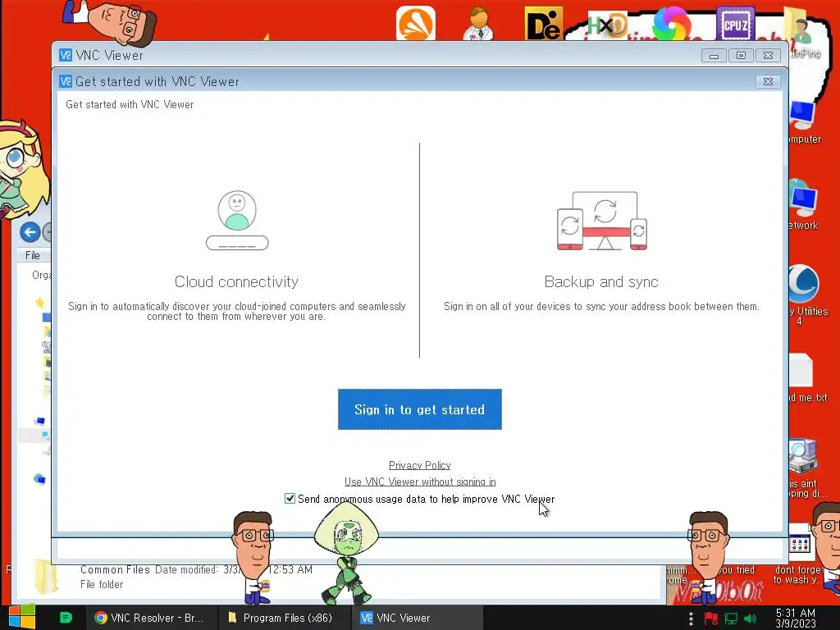Click the Favorites star in Explorer sidebar

pos(39,302)
